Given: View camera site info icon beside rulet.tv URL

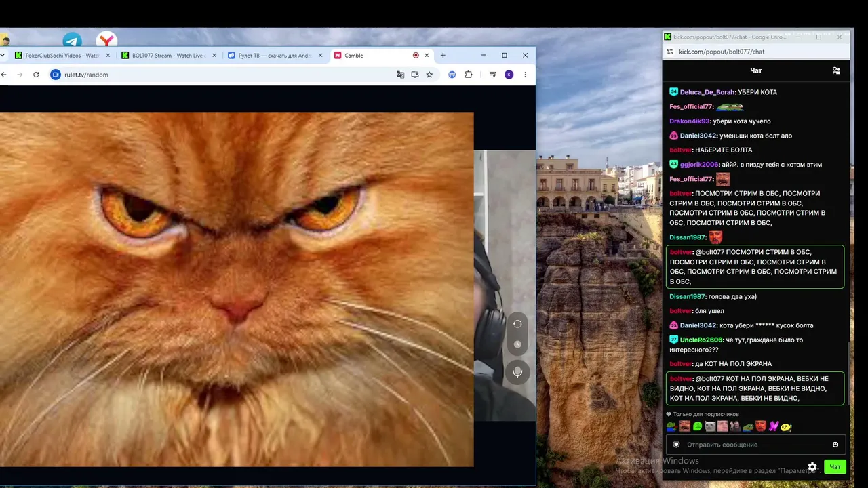Looking at the screenshot, I should tap(56, 75).
